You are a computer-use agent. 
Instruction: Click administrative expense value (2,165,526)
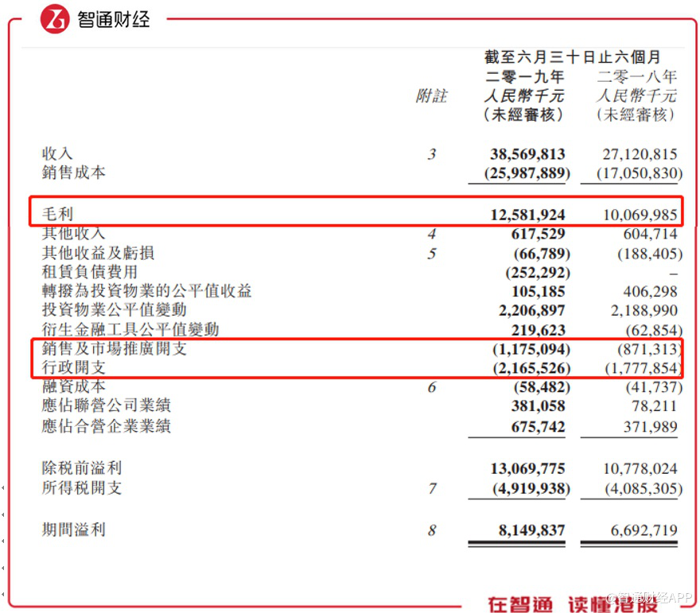(531, 368)
